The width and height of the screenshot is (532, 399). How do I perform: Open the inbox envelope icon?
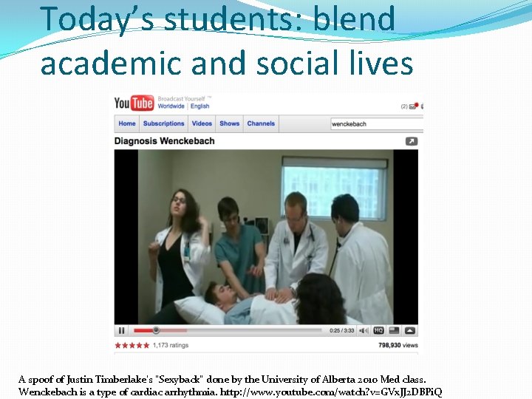(413, 106)
